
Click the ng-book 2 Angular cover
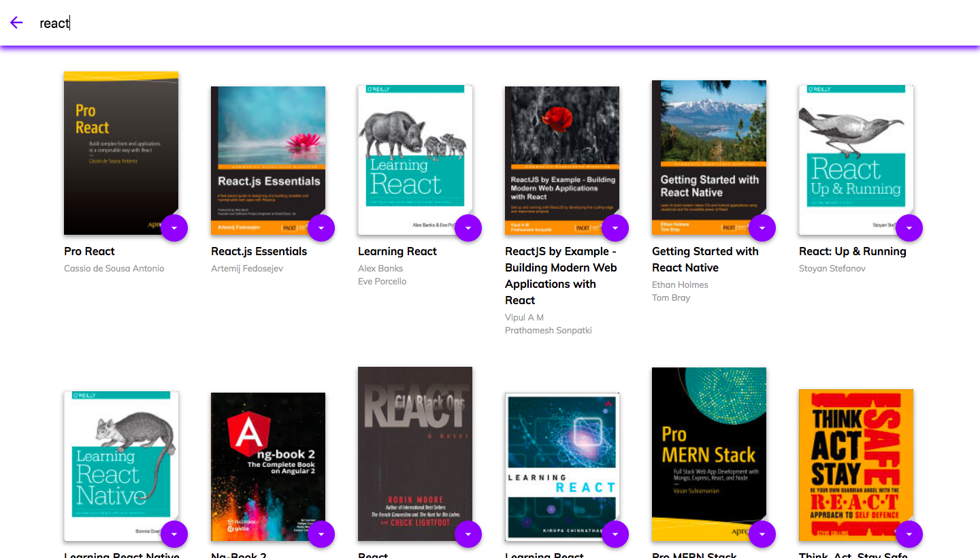tap(268, 467)
